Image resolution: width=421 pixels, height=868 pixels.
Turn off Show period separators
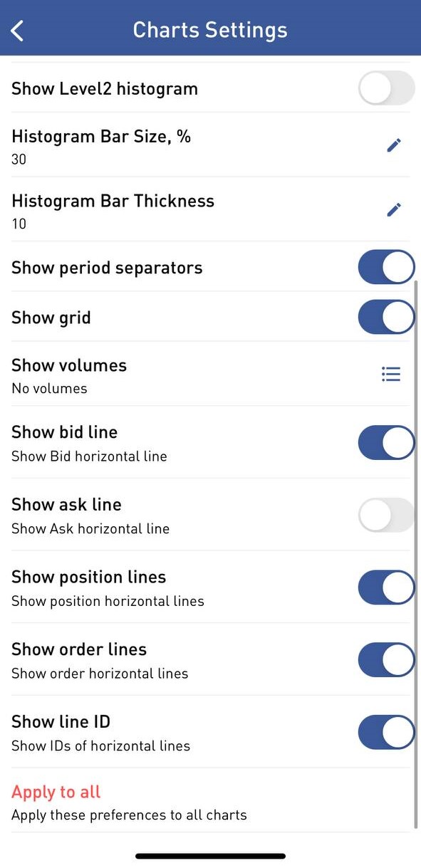[386, 267]
